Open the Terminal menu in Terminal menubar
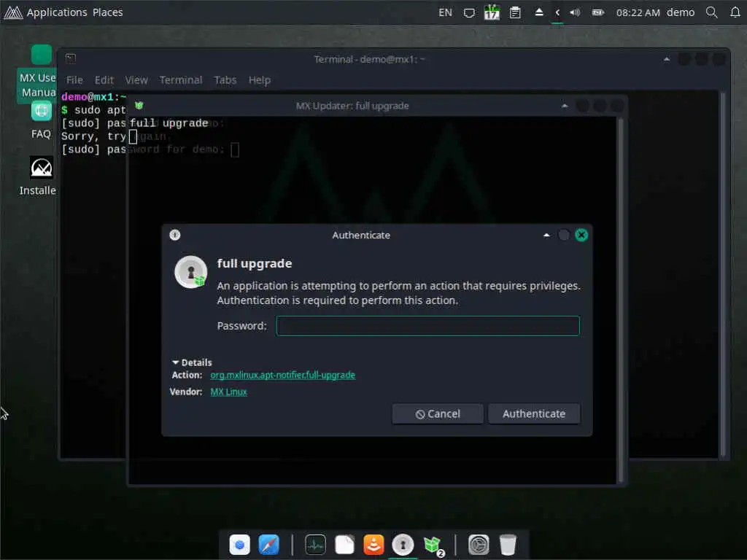747x560 pixels. 181,80
